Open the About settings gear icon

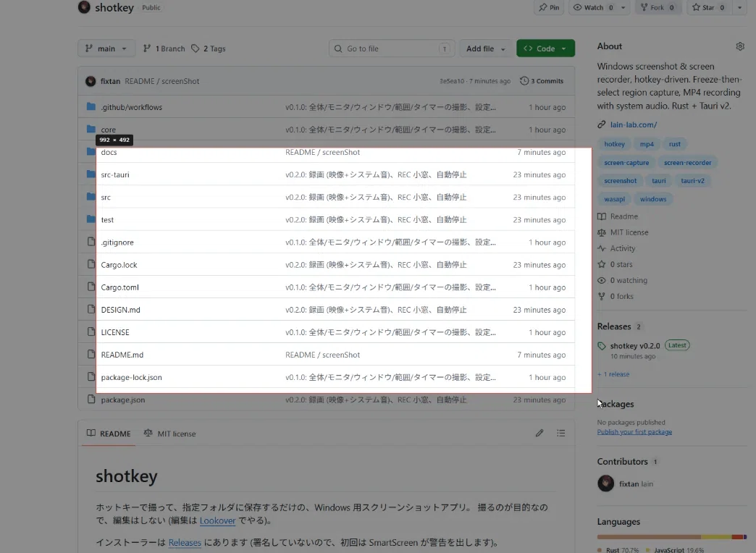pos(739,46)
